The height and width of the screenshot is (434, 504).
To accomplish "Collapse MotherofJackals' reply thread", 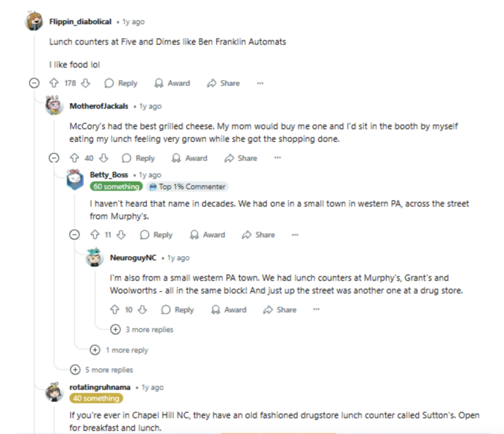I will [54, 158].
